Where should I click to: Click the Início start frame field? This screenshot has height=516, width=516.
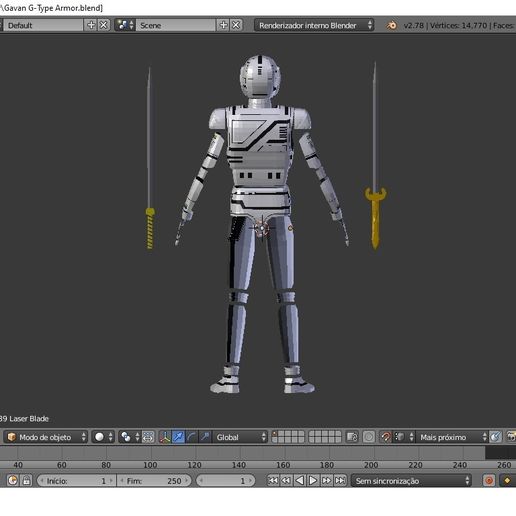pos(77,481)
